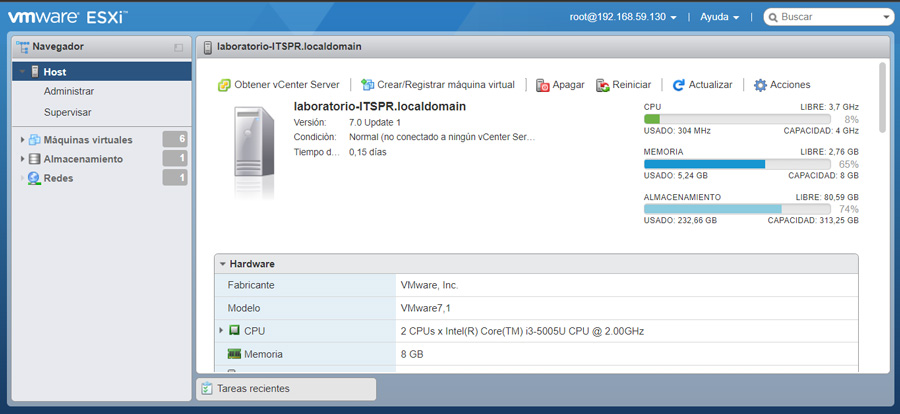
Task: Open the Tareas recientes panel
Action: (x=286, y=389)
